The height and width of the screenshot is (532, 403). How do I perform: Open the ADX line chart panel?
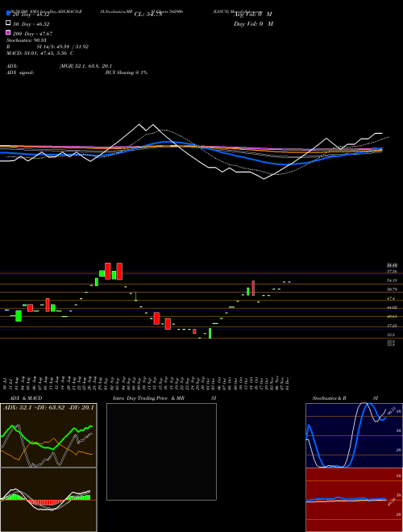(x=48, y=435)
